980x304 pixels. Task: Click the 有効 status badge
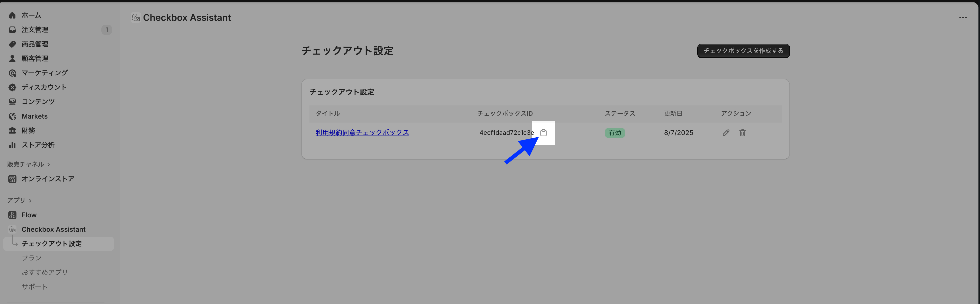(614, 133)
